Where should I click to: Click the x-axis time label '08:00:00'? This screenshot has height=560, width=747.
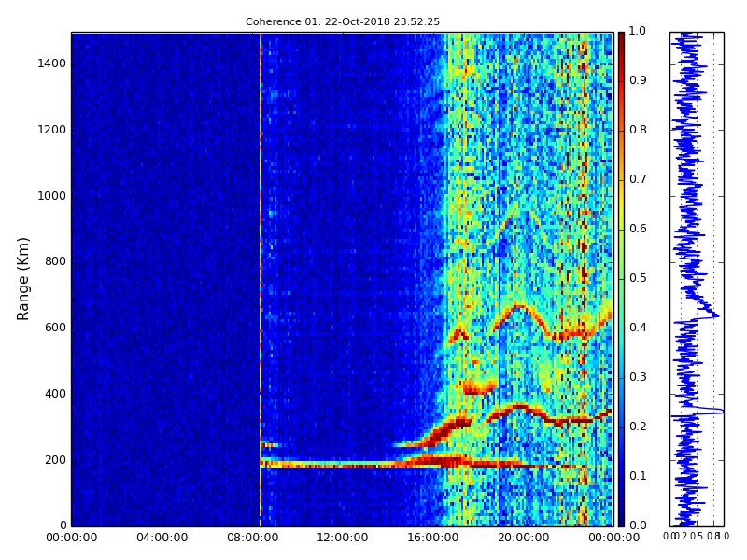pos(252,538)
